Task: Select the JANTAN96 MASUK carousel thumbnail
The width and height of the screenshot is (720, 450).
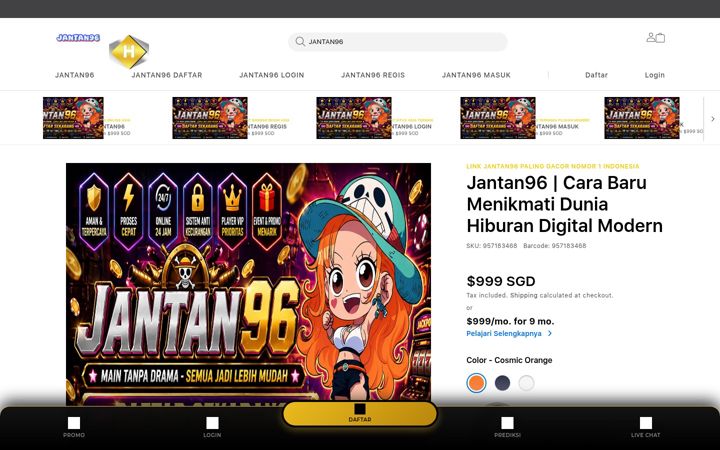Action: [x=498, y=118]
